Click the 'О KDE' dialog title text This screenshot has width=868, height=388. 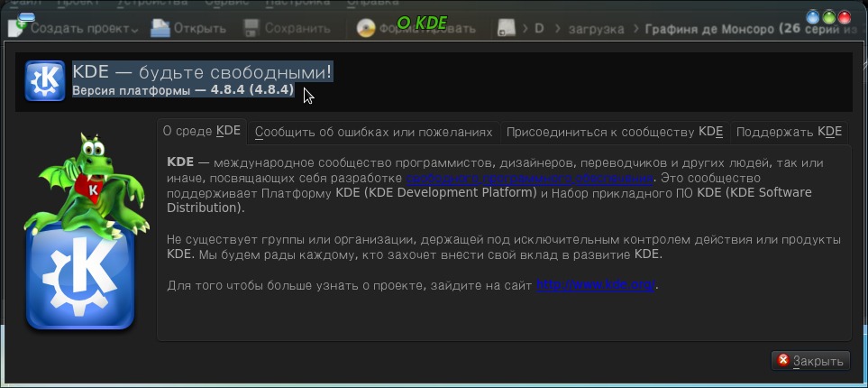[422, 23]
